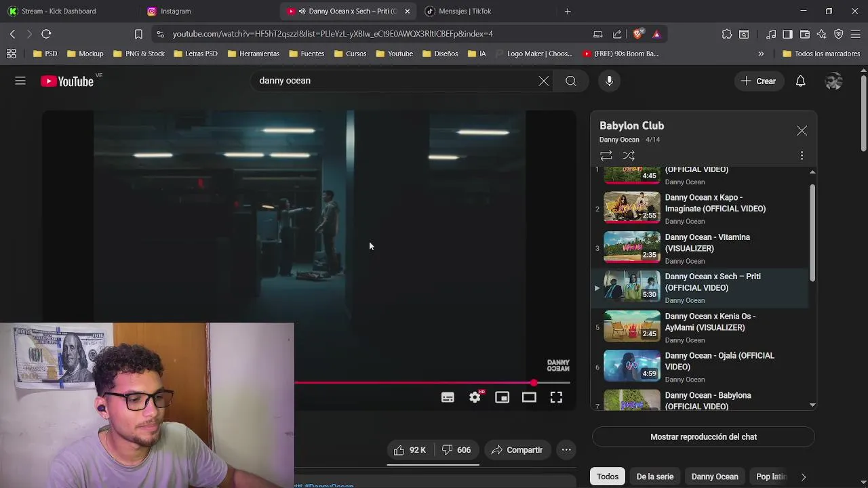Toggle theater mode
Image resolution: width=868 pixels, height=488 pixels.
(x=529, y=397)
